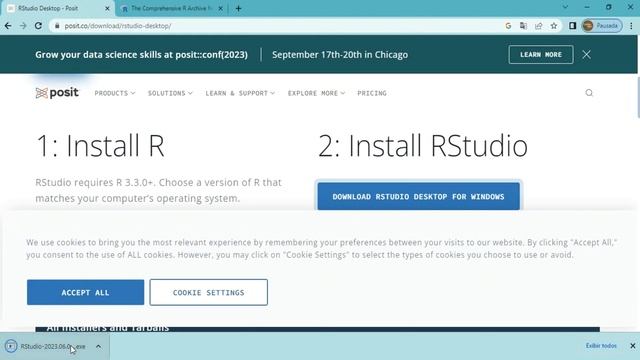The width and height of the screenshot is (640, 360).
Task: Expand the SOLUTIONS menu
Action: 170,93
